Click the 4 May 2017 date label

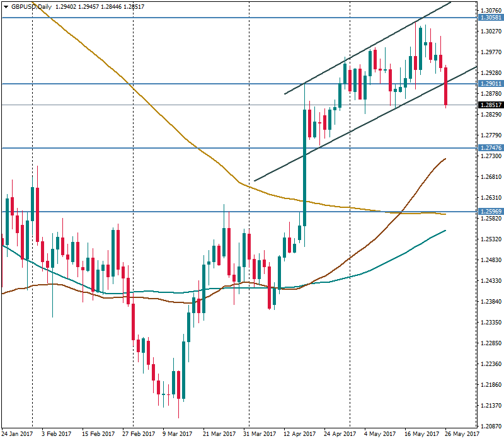click(x=380, y=434)
